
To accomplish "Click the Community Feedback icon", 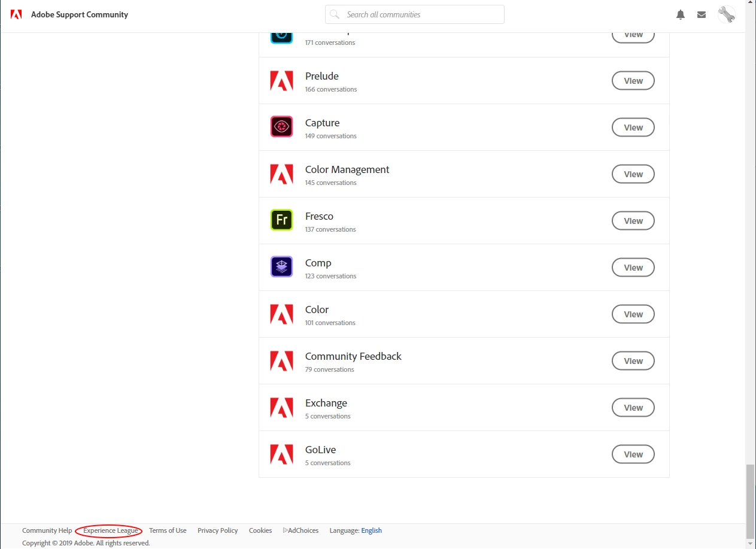I will 281,361.
